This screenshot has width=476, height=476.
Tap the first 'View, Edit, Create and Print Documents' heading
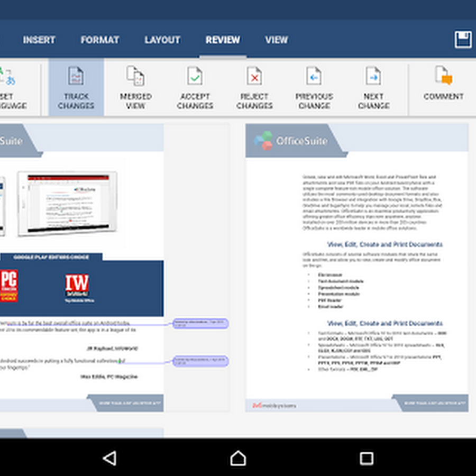[385, 244]
